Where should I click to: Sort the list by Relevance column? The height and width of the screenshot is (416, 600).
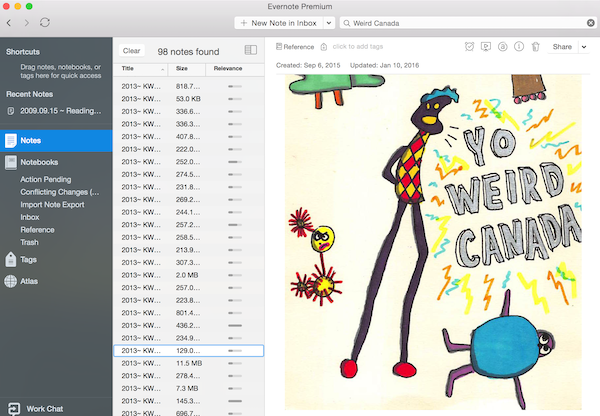coord(235,69)
